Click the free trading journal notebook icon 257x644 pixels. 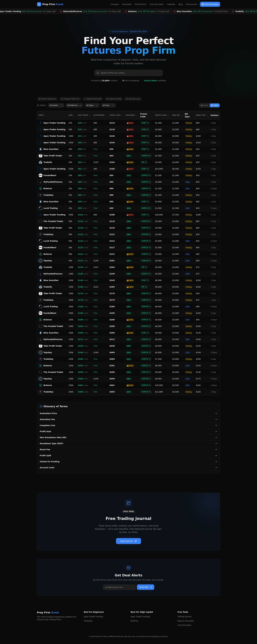point(128,503)
